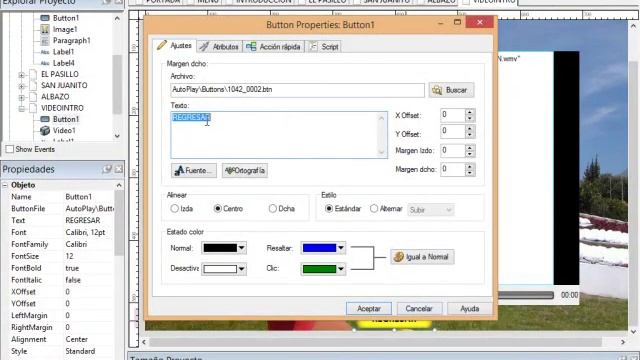Select Video1 icon in project tree

(45, 131)
